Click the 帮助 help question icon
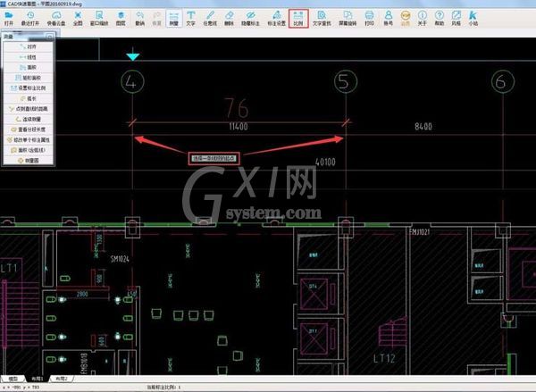The height and width of the screenshot is (392, 536). (x=440, y=18)
